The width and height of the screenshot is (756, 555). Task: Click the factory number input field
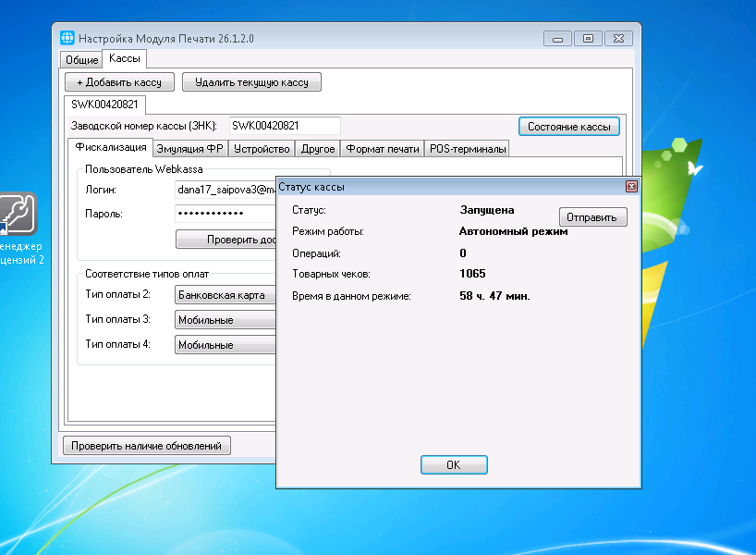point(285,126)
